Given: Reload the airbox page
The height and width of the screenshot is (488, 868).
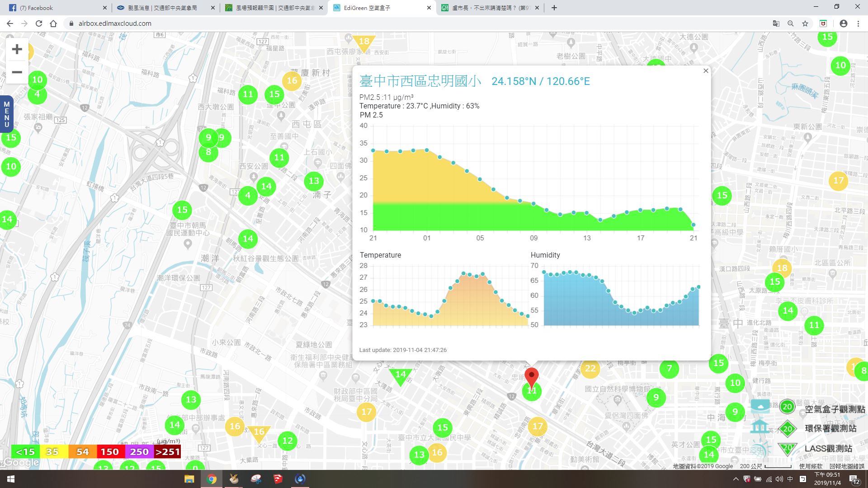Looking at the screenshot, I should (39, 23).
